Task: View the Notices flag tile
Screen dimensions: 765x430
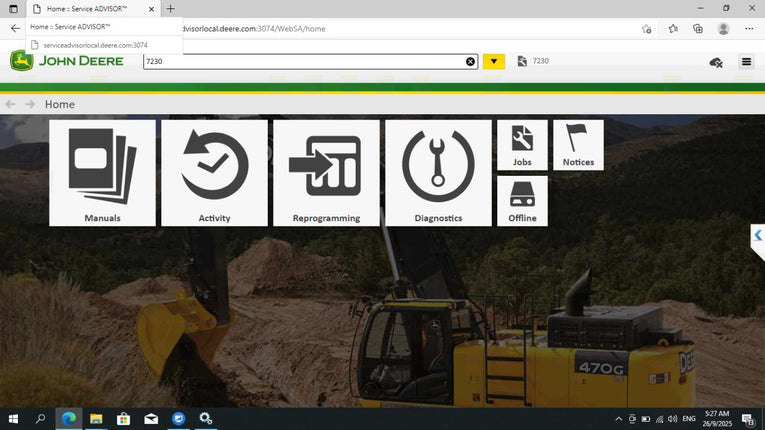Action: (578, 145)
